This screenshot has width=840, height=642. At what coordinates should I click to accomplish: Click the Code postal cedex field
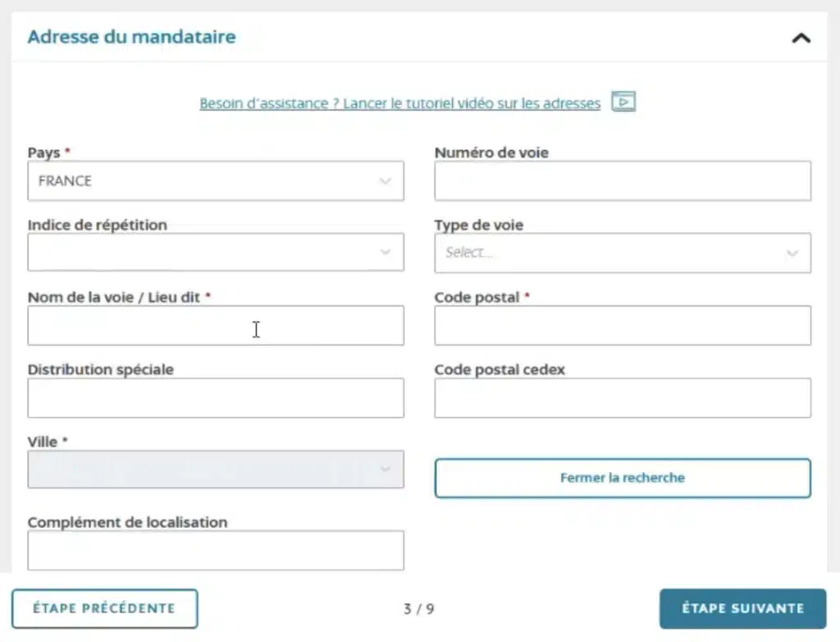point(622,398)
